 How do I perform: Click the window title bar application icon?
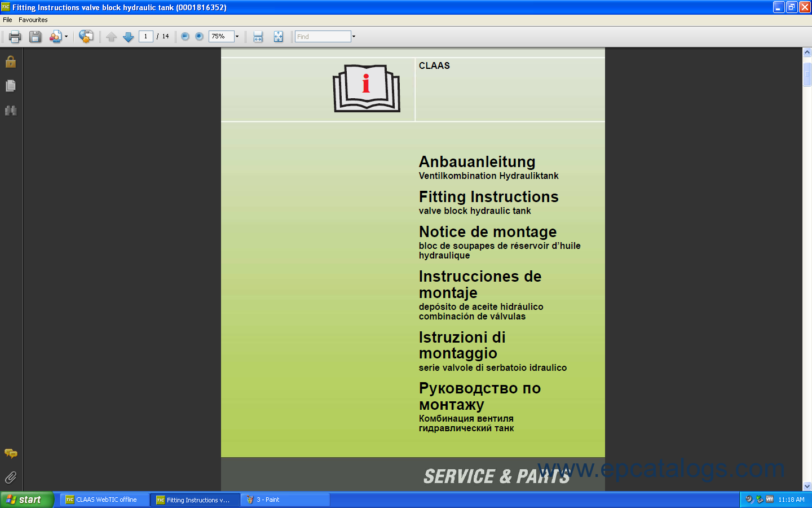coord(6,7)
